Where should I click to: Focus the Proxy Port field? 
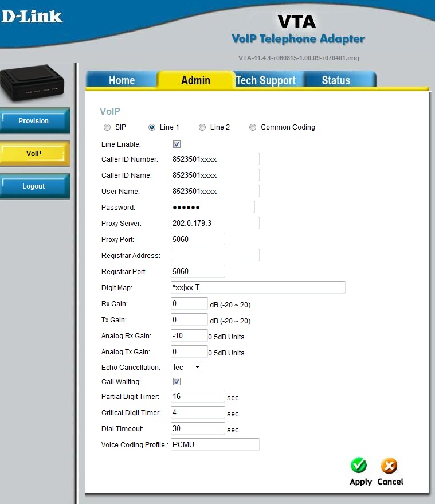198,239
